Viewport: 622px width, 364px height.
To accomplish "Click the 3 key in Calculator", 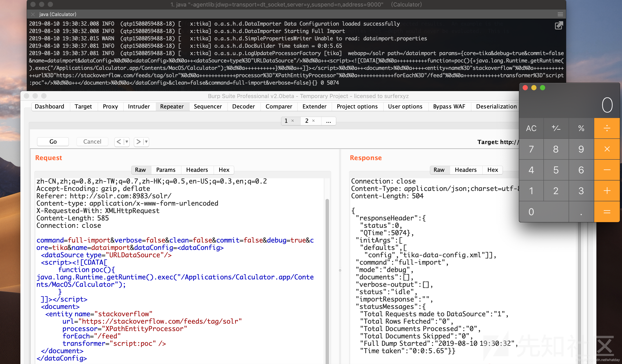I will click(581, 191).
